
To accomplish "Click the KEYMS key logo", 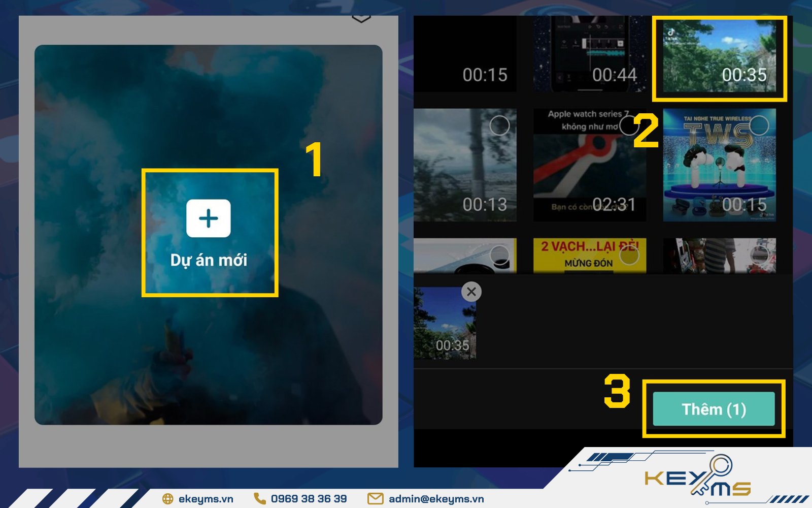I will [x=698, y=477].
